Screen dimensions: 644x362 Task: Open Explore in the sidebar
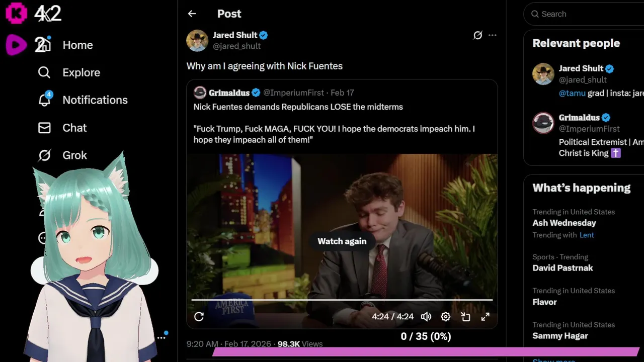[81, 72]
